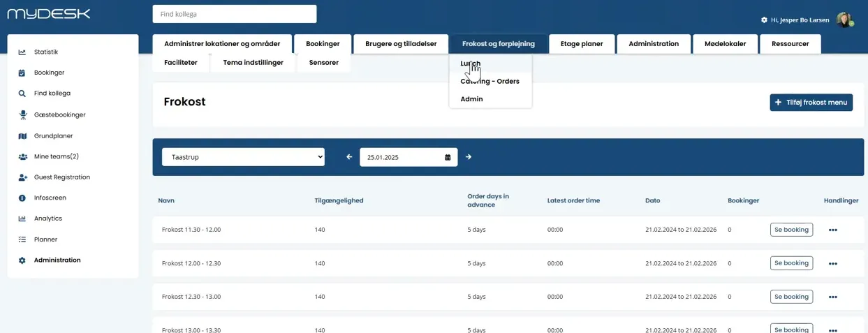Click Tilføj frokost menu button

click(811, 102)
